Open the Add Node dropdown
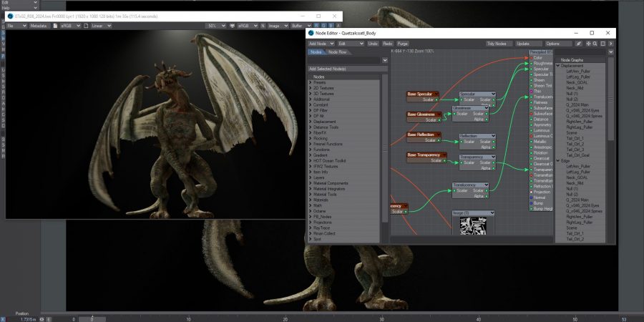The height and width of the screenshot is (322, 644). click(x=321, y=44)
